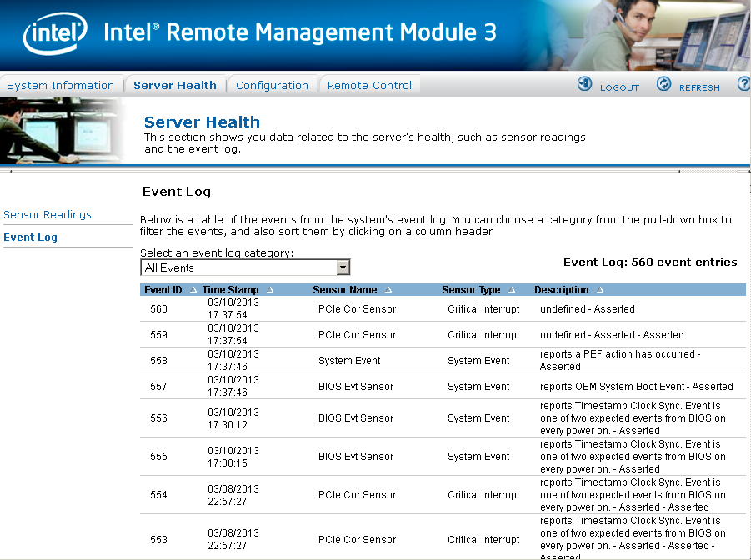
Task: Sort by Event ID using its arrow icon
Action: pyautogui.click(x=193, y=289)
